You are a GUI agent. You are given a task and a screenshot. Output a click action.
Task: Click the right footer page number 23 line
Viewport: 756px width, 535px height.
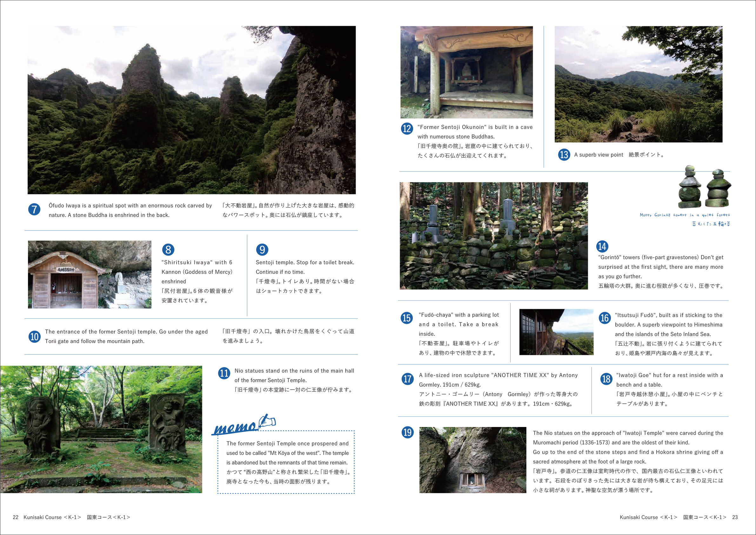679,517
